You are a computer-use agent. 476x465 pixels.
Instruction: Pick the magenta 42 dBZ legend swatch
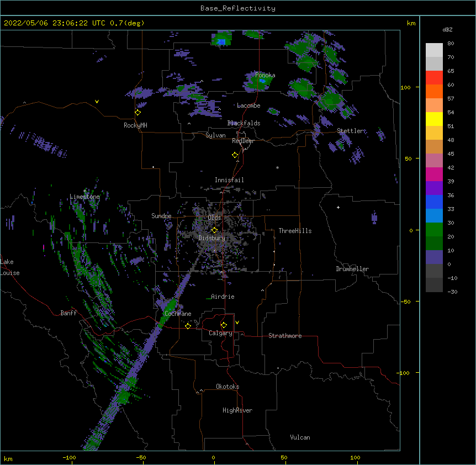(434, 174)
